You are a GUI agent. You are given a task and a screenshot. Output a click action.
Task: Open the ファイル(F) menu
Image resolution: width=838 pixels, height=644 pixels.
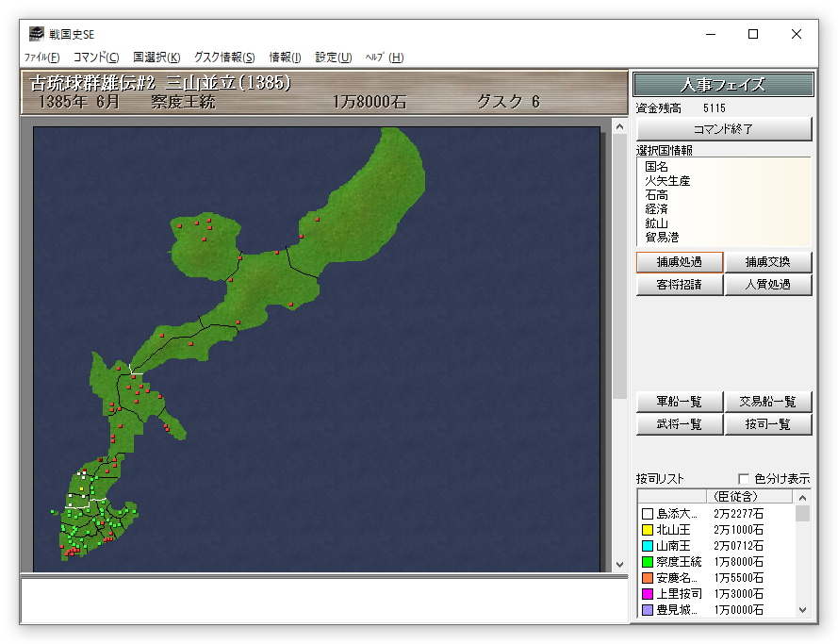(41, 58)
